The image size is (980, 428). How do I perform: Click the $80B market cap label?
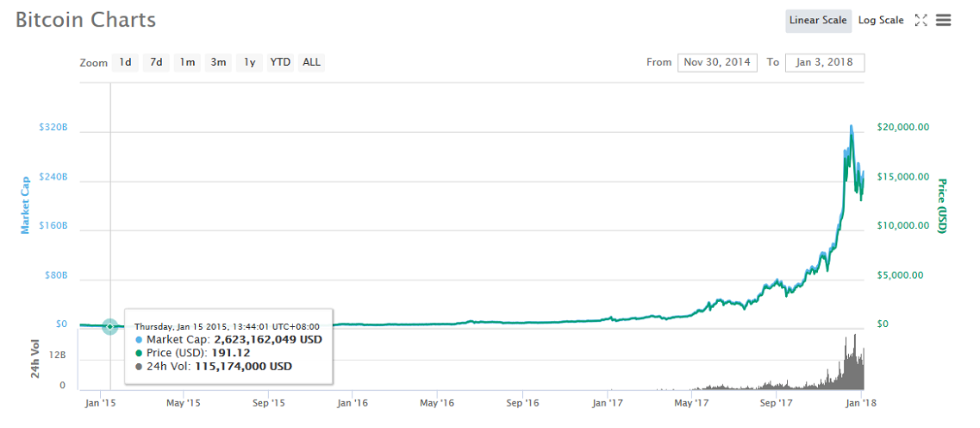[55, 275]
